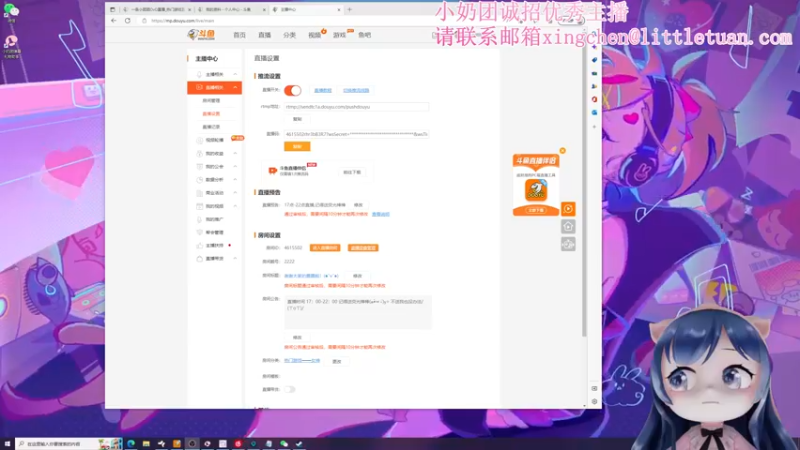Turn off the 直播开关 live switch
This screenshot has width=800, height=450.
pos(292,90)
